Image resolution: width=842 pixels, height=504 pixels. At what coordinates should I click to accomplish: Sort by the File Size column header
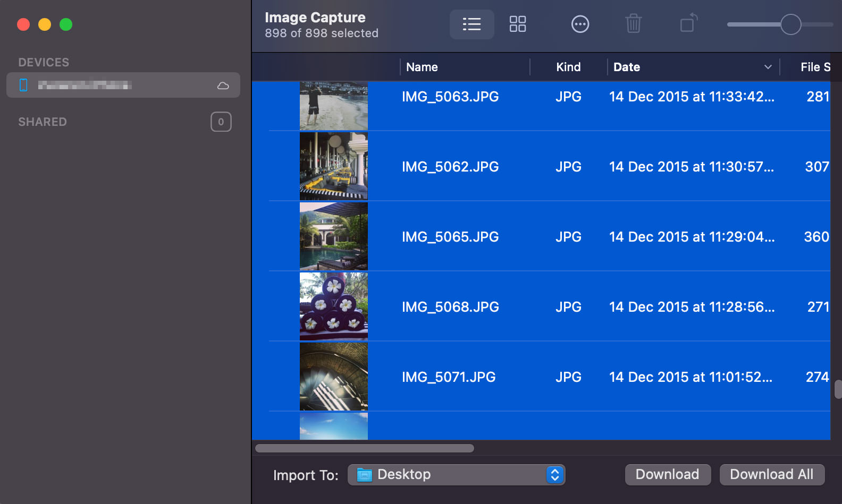pos(815,67)
